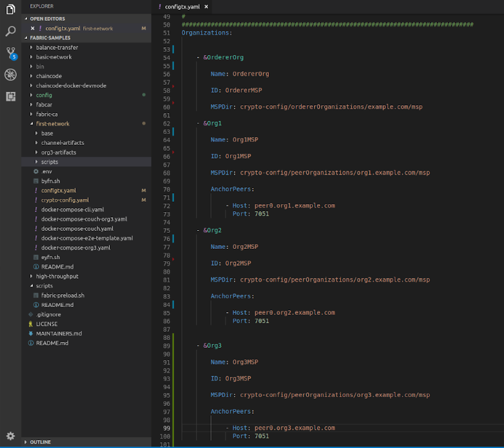The height and width of the screenshot is (448, 504).
Task: Open the Extensions view icon
Action: pos(10,96)
